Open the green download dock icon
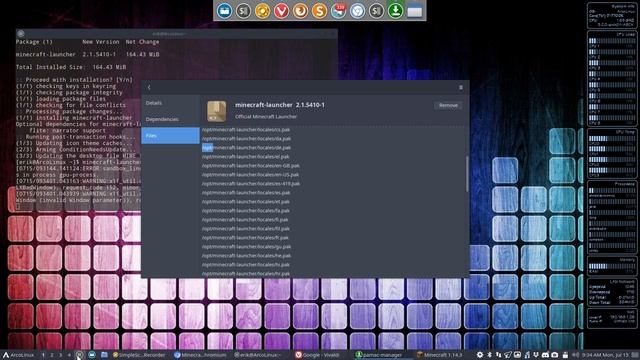Viewport: 640px width, 360px height. pyautogui.click(x=396, y=11)
